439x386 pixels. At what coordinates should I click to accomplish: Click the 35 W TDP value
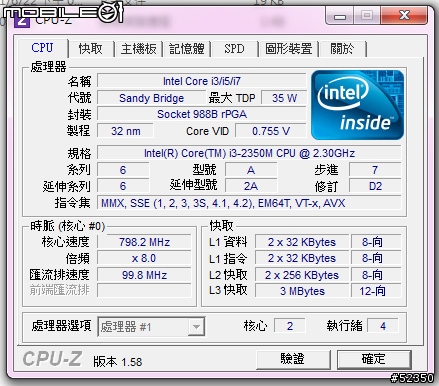tap(284, 98)
